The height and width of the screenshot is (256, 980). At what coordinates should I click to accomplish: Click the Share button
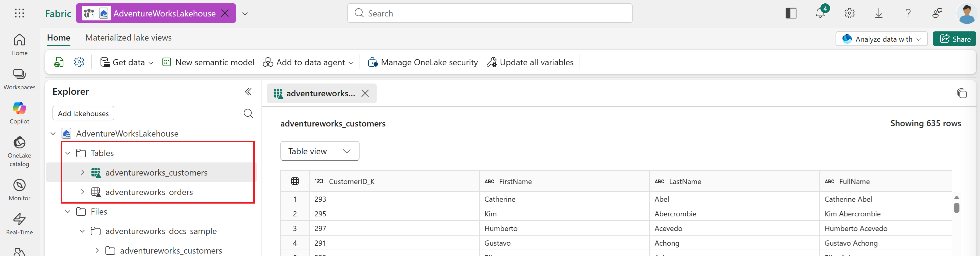coord(954,39)
